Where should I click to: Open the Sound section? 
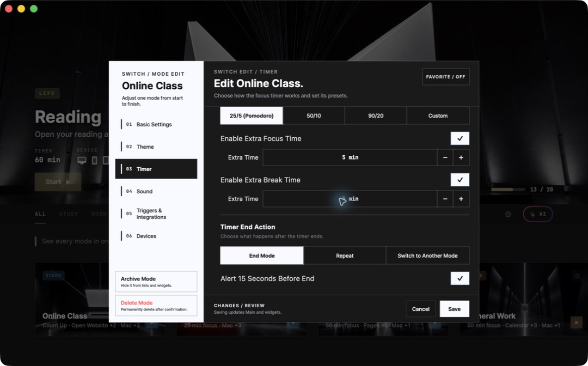(x=156, y=191)
